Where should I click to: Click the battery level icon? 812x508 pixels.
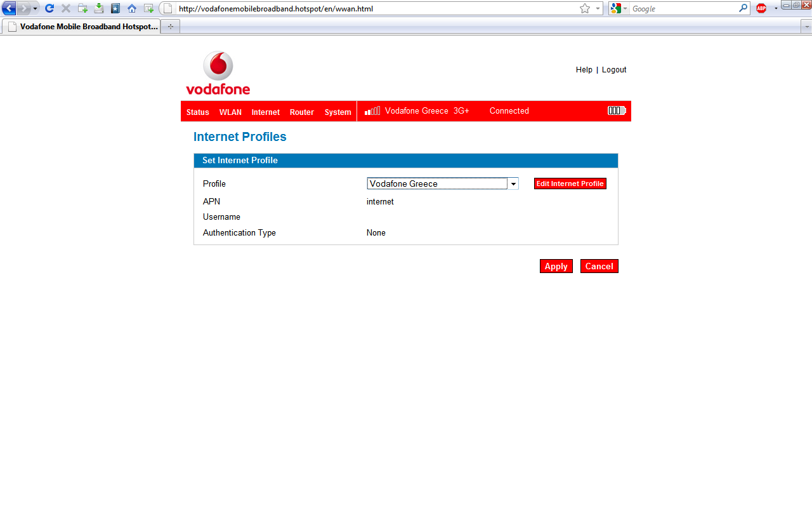pyautogui.click(x=617, y=110)
